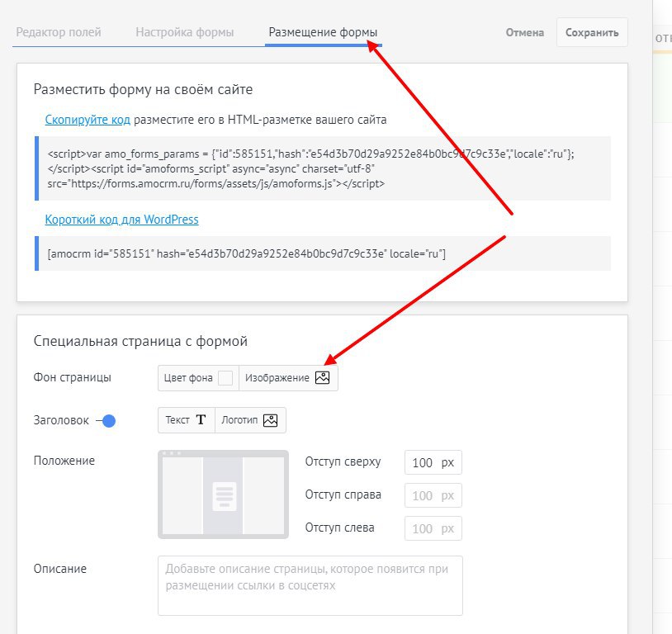
Task: Click the bold T text icon
Action: [201, 419]
